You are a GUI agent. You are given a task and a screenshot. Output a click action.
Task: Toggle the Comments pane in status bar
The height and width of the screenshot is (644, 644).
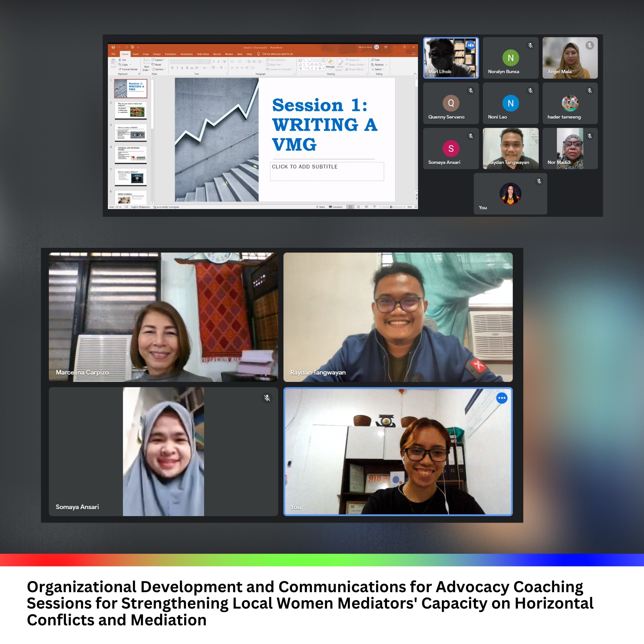(x=336, y=207)
